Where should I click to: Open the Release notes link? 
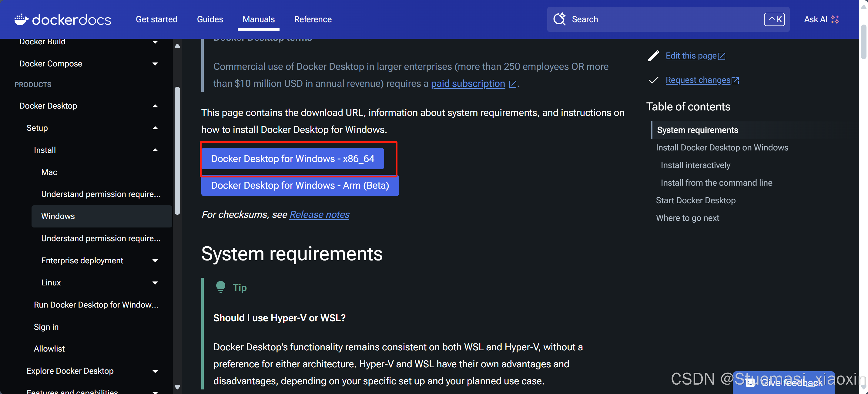320,215
